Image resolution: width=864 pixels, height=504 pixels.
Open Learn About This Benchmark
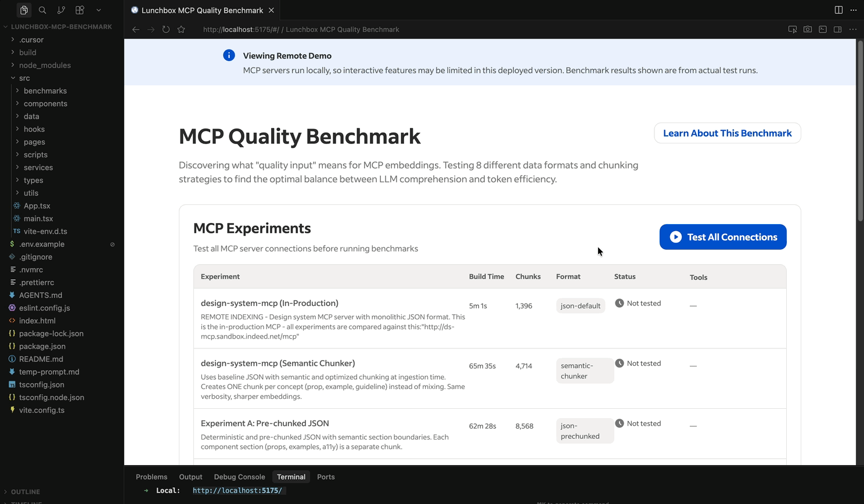727,133
